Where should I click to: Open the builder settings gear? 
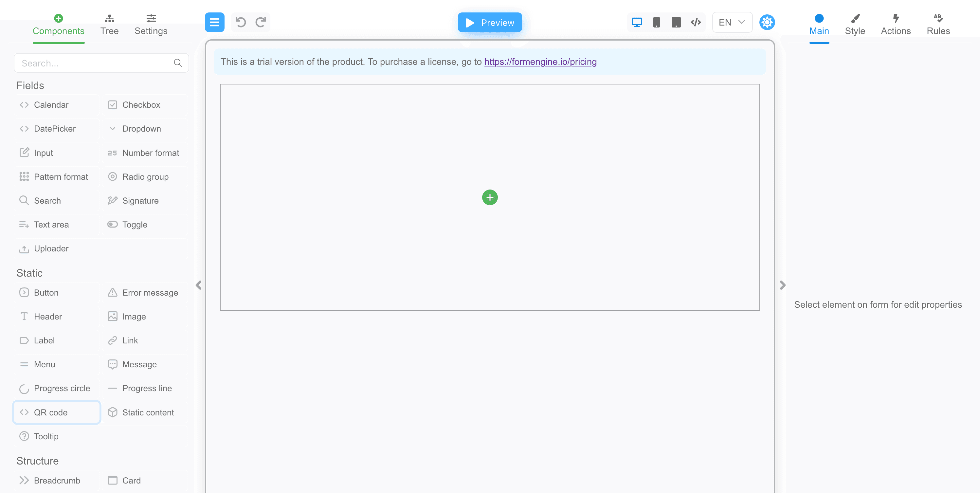click(x=767, y=22)
